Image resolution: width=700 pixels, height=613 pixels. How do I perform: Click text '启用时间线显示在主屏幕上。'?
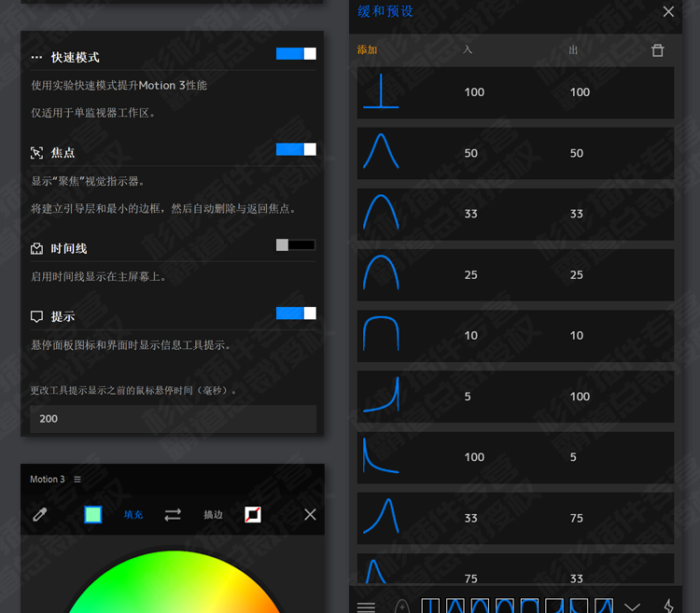pos(100,276)
